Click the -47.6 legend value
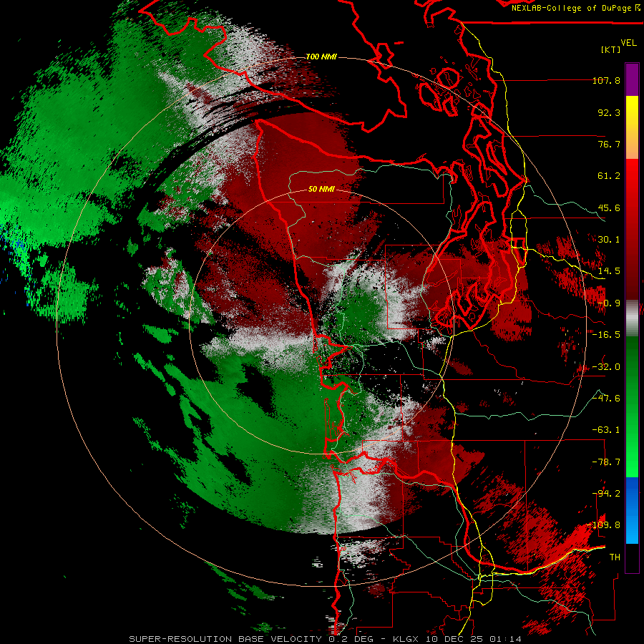Screen dimensions: 644x644 (x=606, y=399)
